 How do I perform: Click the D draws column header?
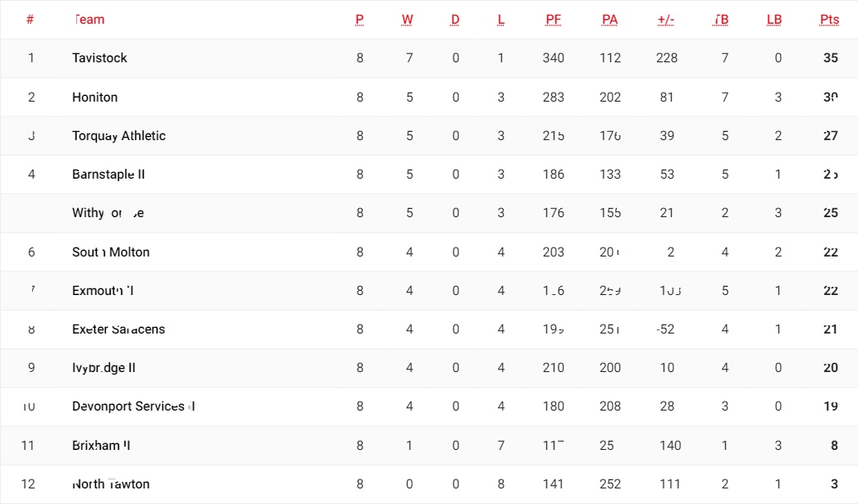pyautogui.click(x=454, y=20)
